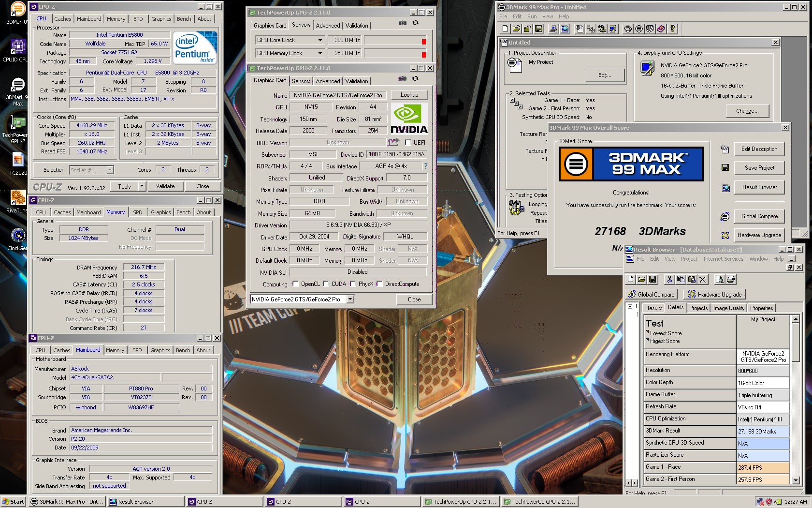
Task: Click GPU Core Clock sensor graph bar
Action: click(x=396, y=40)
